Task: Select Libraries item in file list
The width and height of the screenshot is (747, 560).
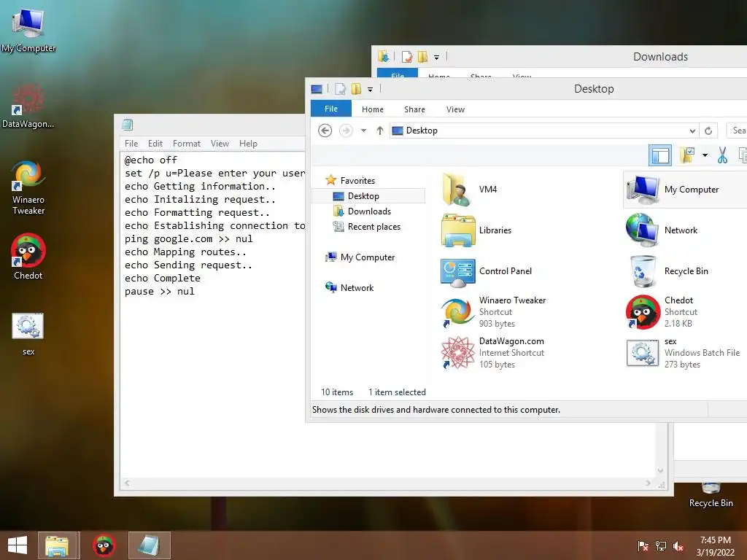Action: (476, 230)
